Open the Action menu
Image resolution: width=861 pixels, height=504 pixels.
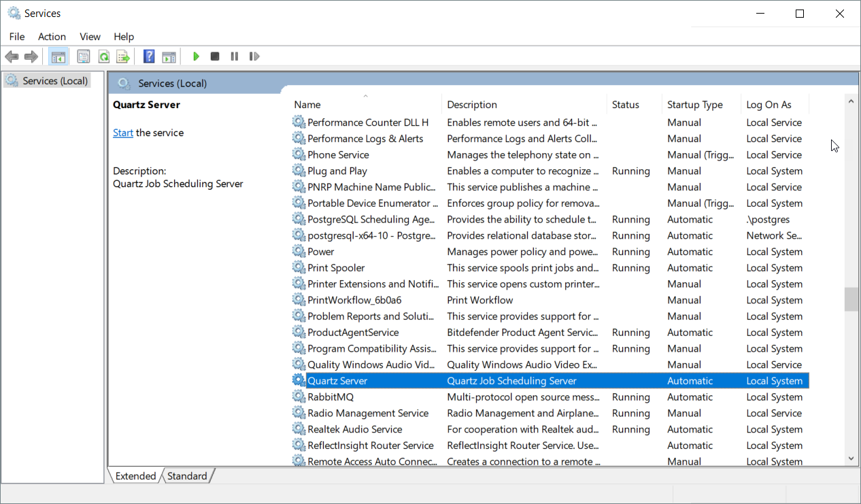(x=52, y=37)
